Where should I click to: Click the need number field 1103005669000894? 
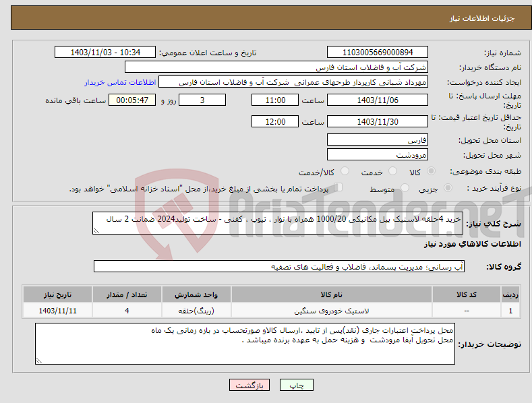pos(378,53)
